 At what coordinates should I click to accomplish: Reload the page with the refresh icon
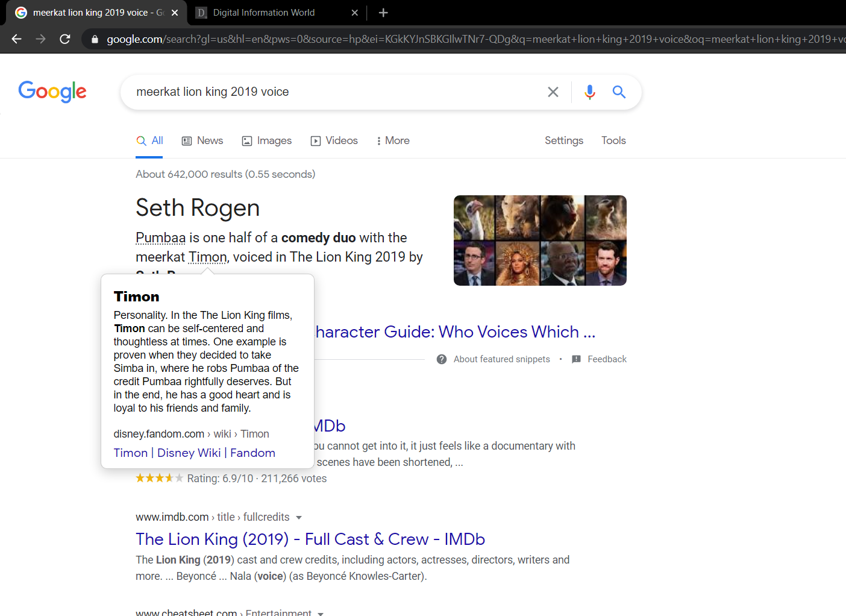pos(65,39)
